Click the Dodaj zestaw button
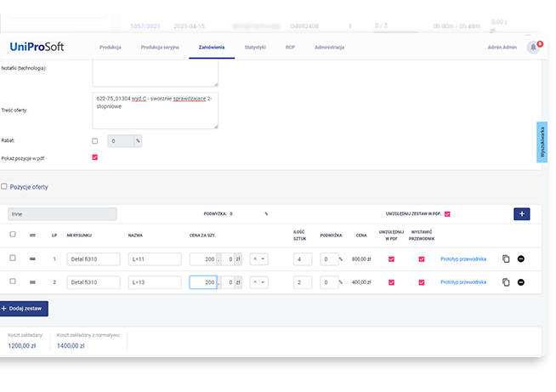This screenshot has height=392, width=556. 25,308
